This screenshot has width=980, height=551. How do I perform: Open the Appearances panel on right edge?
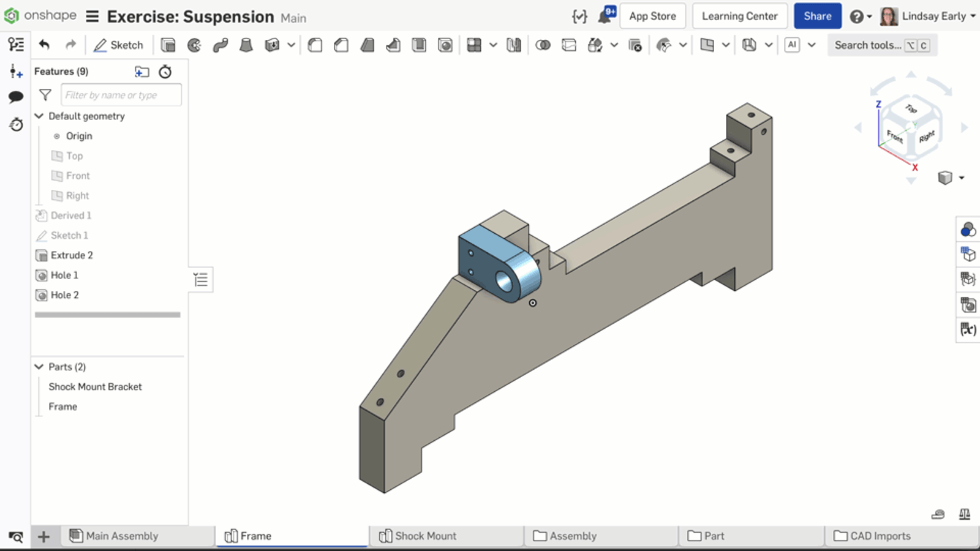pos(968,230)
